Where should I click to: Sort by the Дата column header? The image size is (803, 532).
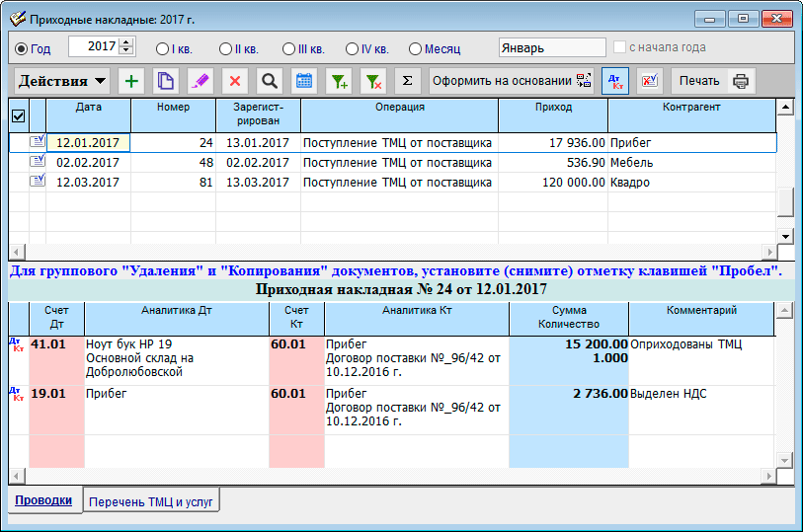[x=89, y=115]
